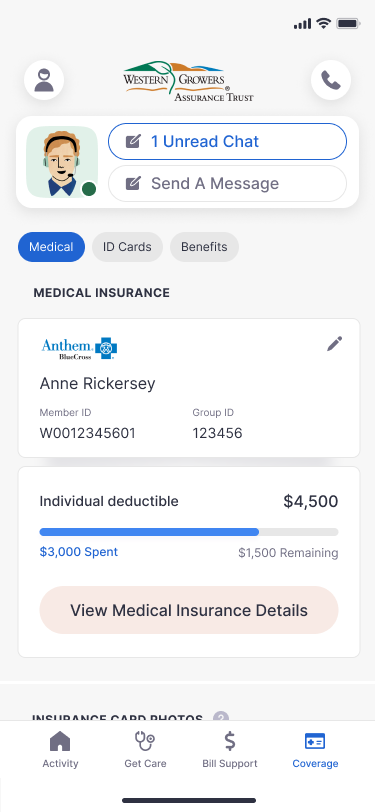The image size is (375, 812).
Task: Tap the Member ID W0012345601
Action: pyautogui.click(x=88, y=433)
